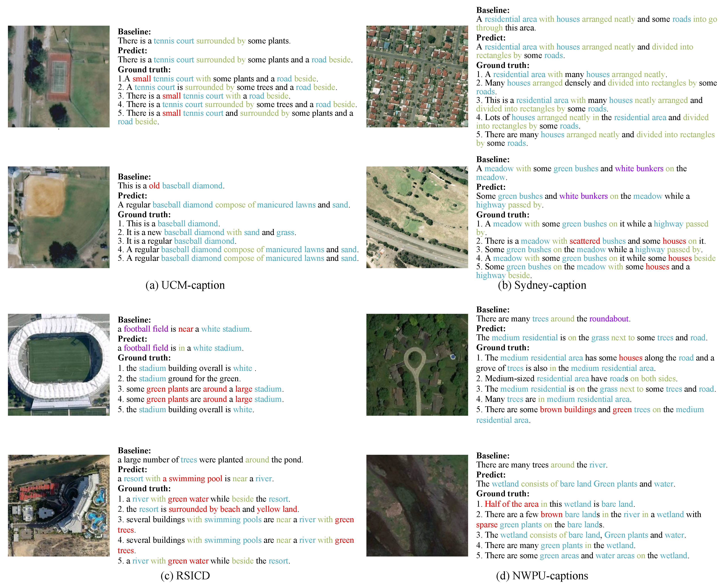Click 'Predict:' heading beside the stadium image
This screenshot has height=588, width=723.
132,339
